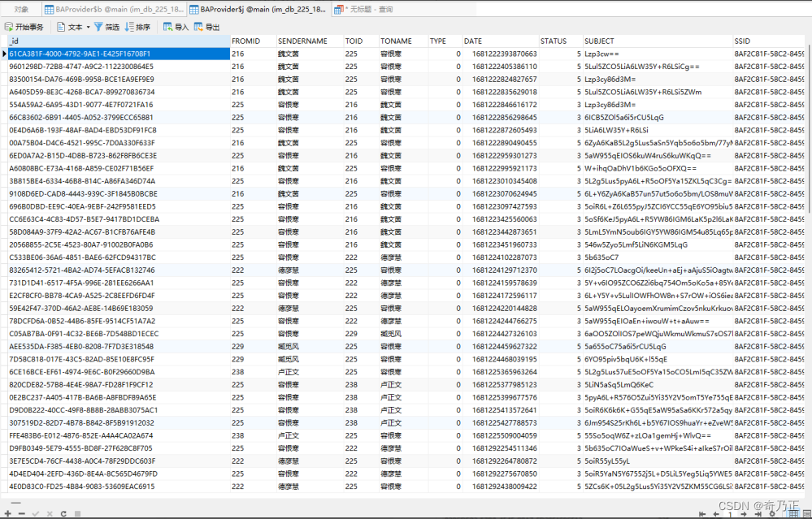This screenshot has width=812, height=519.
Task: Click the SENDERNAME column header
Action: point(310,41)
